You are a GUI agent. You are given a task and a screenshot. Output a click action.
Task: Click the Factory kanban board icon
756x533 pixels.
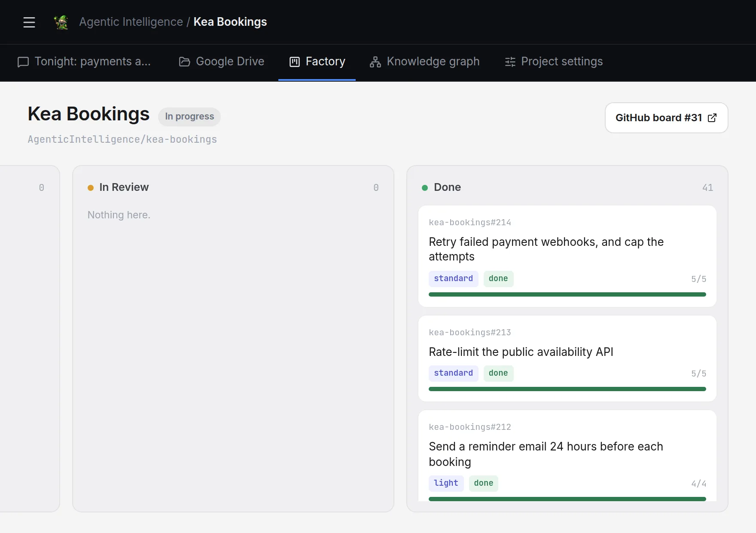(x=295, y=62)
